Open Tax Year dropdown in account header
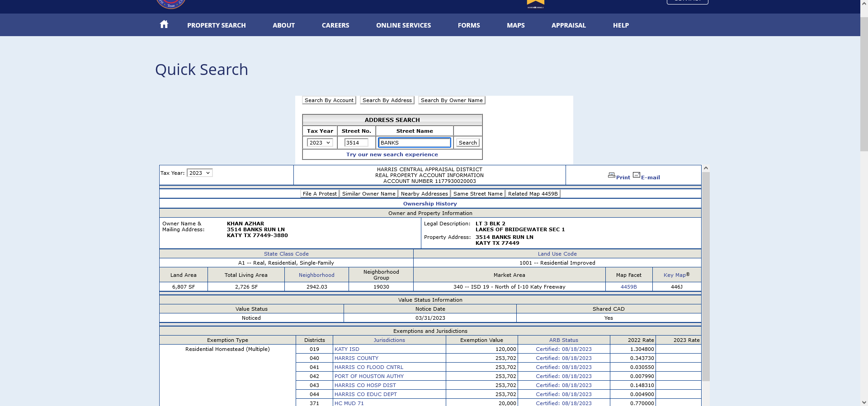Screen dimensions: 868x406 tap(199, 173)
